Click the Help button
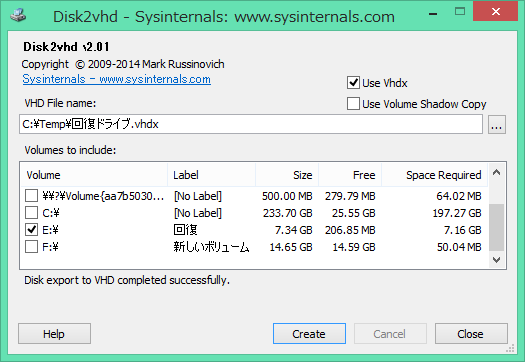 tap(54, 334)
